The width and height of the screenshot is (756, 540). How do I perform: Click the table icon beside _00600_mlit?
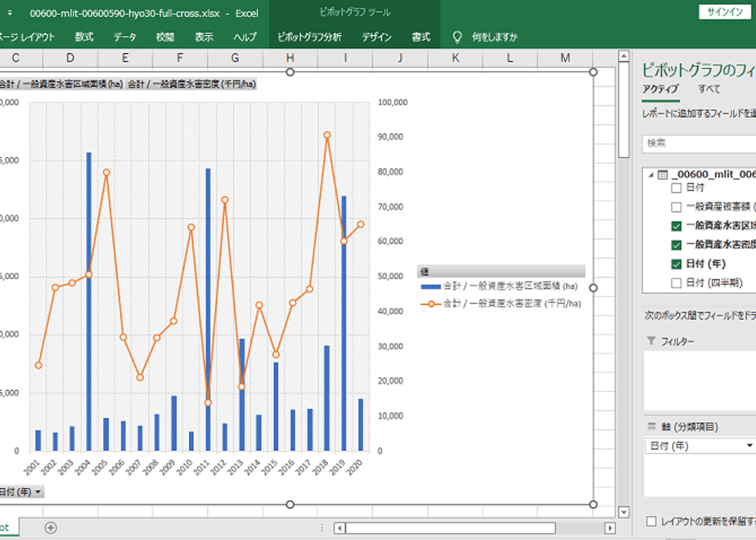[x=663, y=174]
